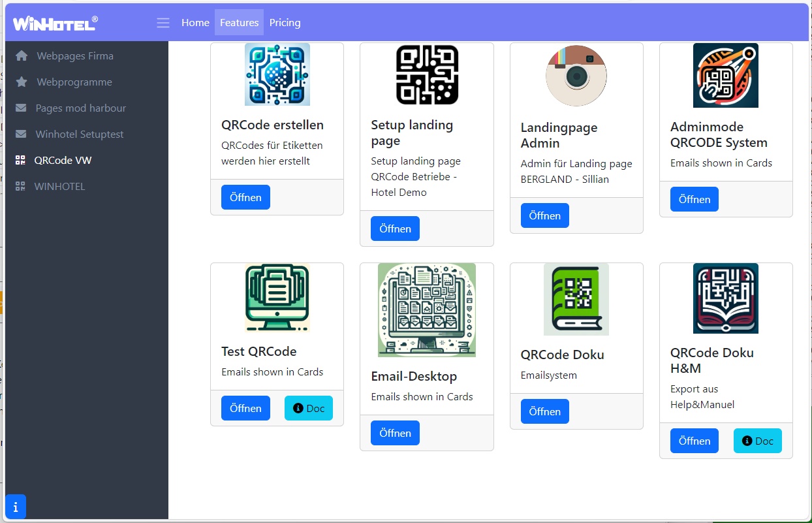
Task: Click envelope icon beside Winhotel Setuptest
Action: pyautogui.click(x=21, y=135)
